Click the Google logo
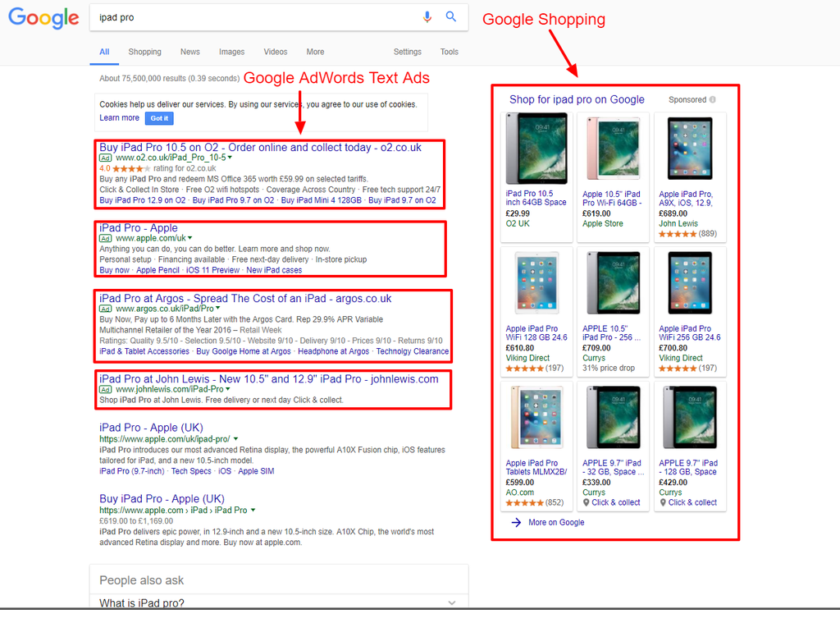 pos(43,18)
